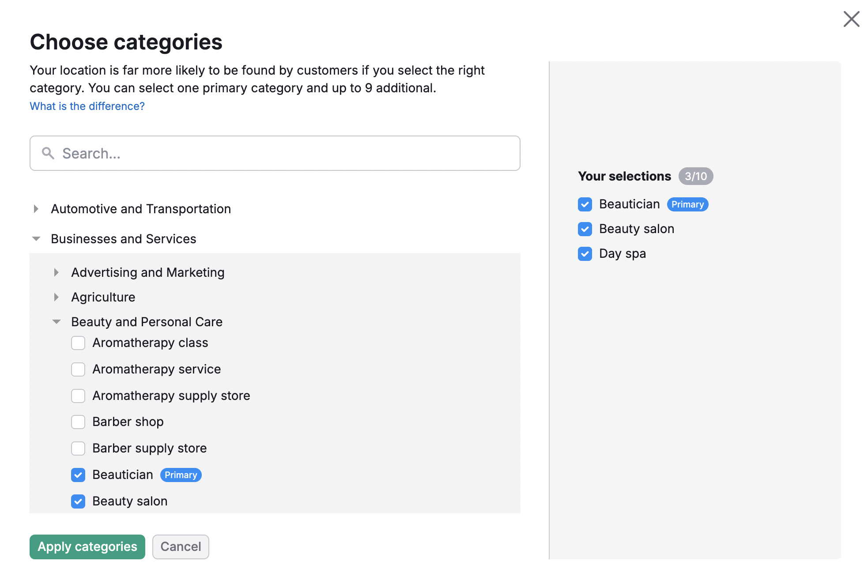Screen dimensions: 868x588
Task: Open the What is the difference link
Action: pos(87,106)
